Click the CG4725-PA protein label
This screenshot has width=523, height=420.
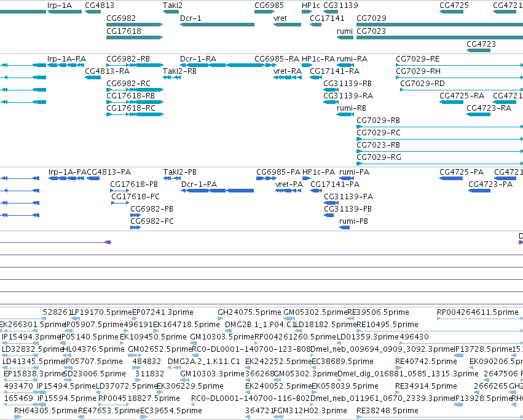click(462, 172)
